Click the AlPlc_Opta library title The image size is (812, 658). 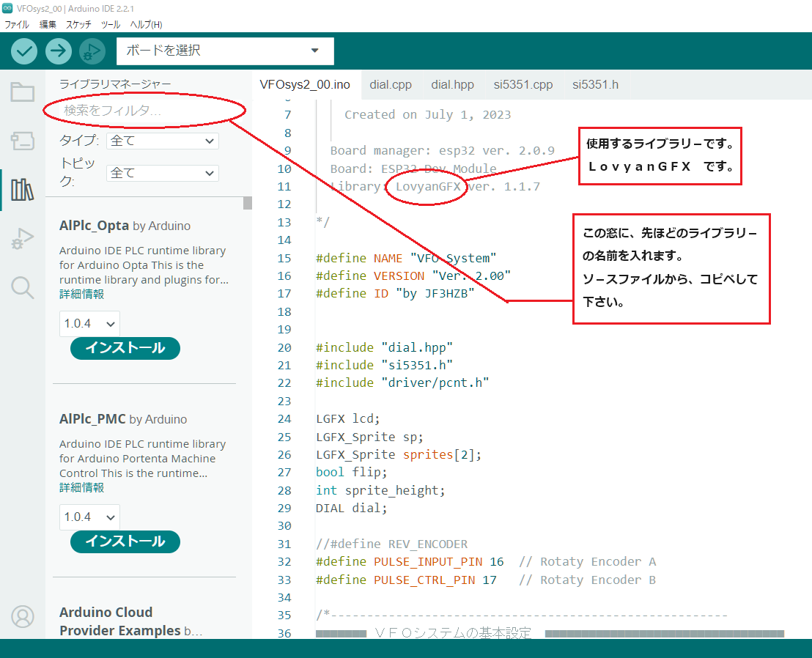(95, 226)
